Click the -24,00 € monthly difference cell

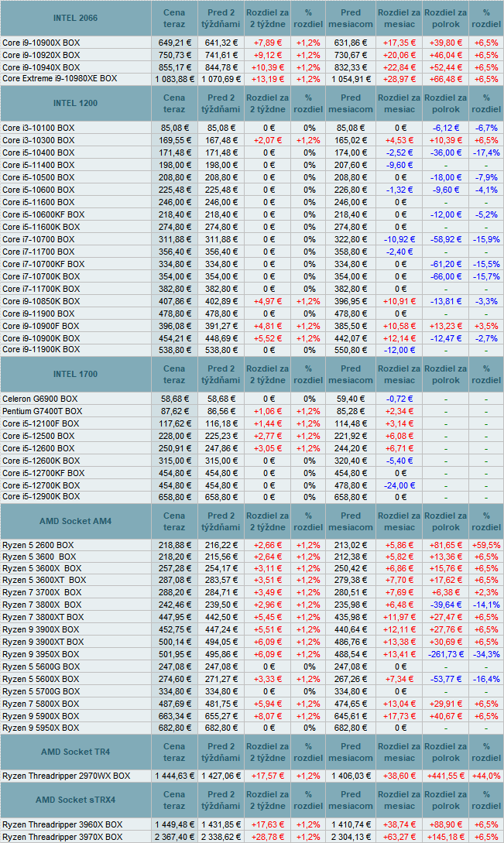coord(399,485)
